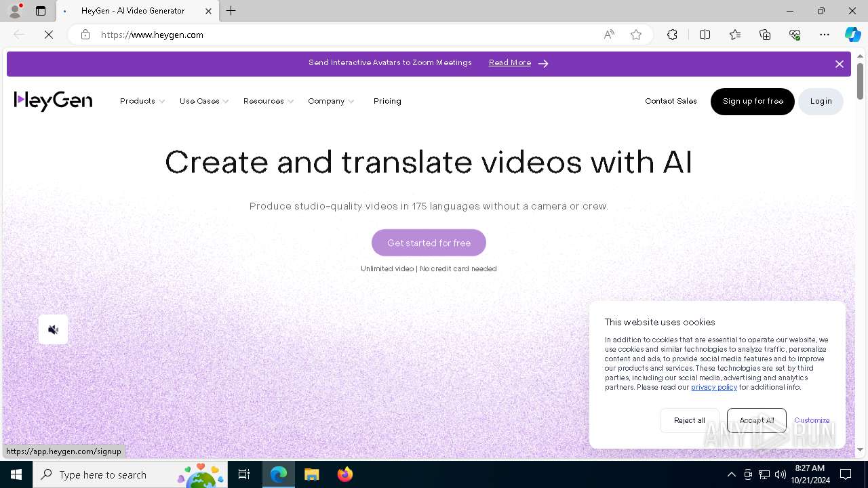View site information lock icon
This screenshot has height=488, width=868.
pos(85,35)
